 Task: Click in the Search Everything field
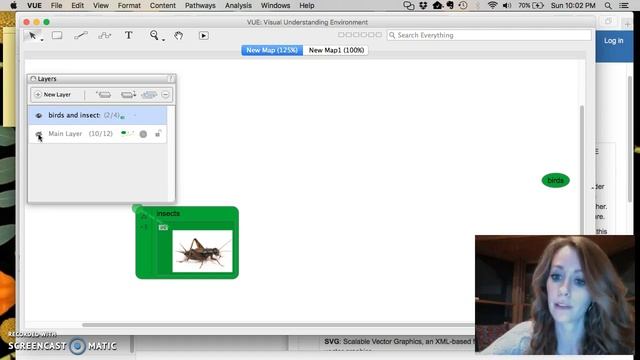point(489,35)
